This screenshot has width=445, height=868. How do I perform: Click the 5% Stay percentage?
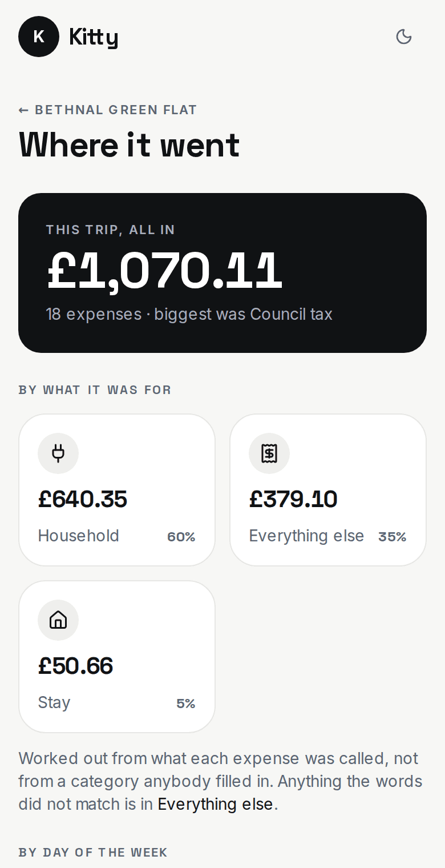186,704
